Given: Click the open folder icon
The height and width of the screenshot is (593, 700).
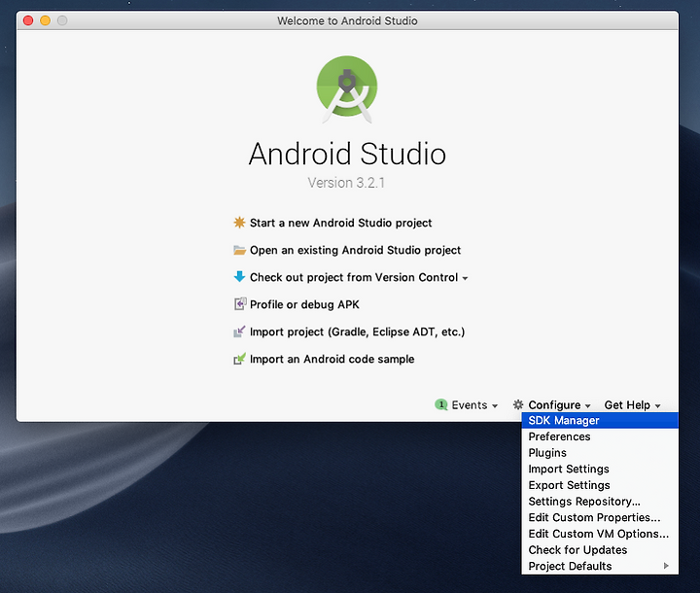Looking at the screenshot, I should tap(240, 250).
